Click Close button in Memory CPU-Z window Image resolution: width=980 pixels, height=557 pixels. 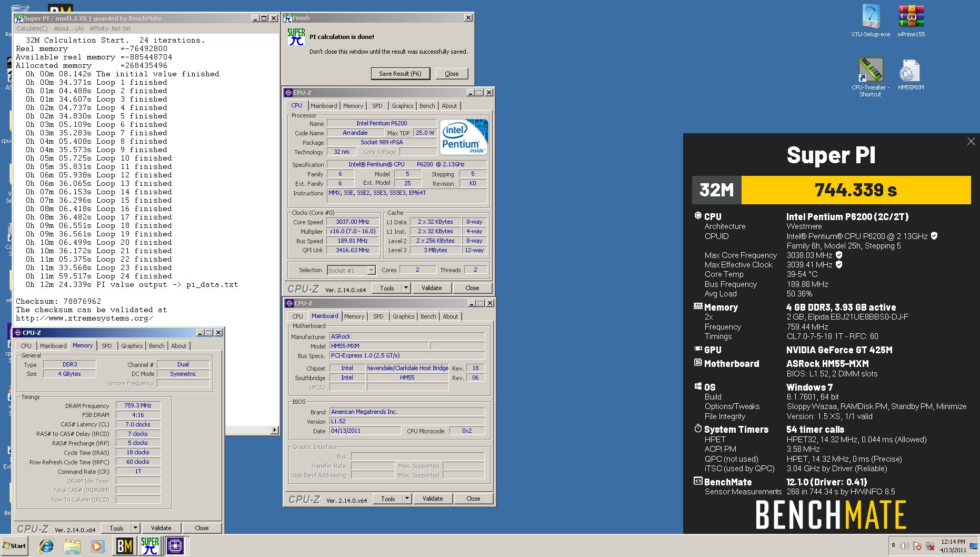pos(202,528)
